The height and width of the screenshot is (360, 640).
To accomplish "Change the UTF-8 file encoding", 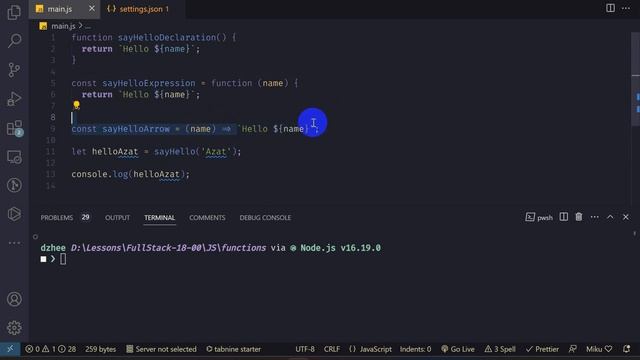I will [305, 349].
